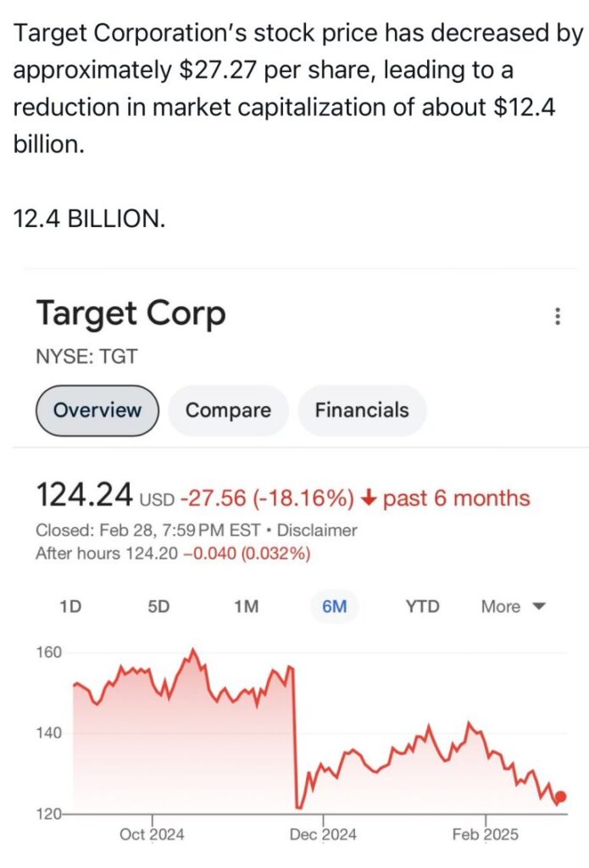Select the 5D chart range
This screenshot has width=589, height=868.
pyautogui.click(x=158, y=606)
